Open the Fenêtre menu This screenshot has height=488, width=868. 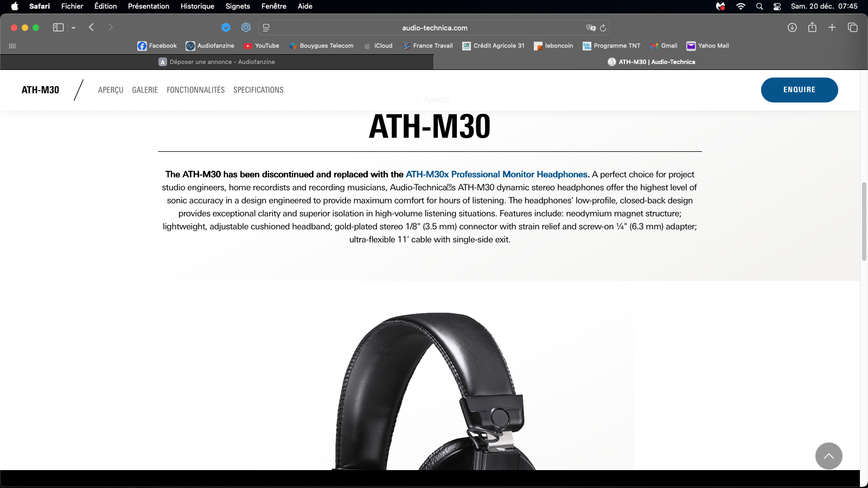[x=274, y=6]
